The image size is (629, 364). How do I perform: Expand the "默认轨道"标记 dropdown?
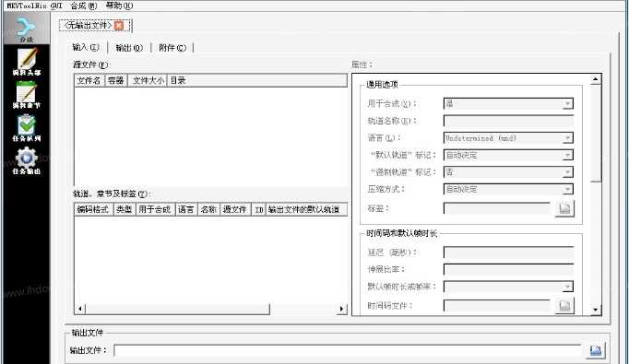[567, 155]
